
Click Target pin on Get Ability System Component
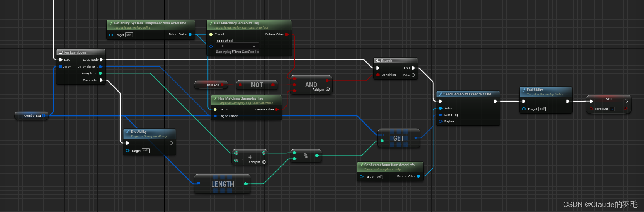pyautogui.click(x=111, y=35)
